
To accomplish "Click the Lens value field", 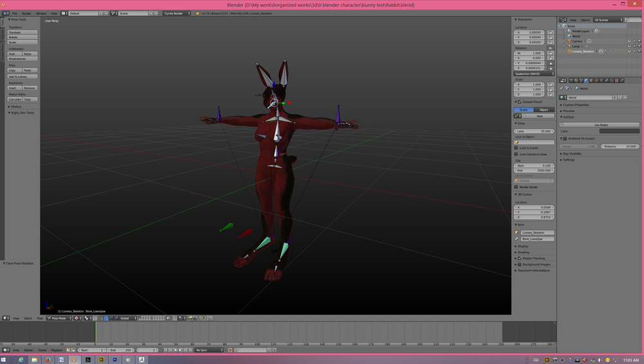I will tap(534, 131).
